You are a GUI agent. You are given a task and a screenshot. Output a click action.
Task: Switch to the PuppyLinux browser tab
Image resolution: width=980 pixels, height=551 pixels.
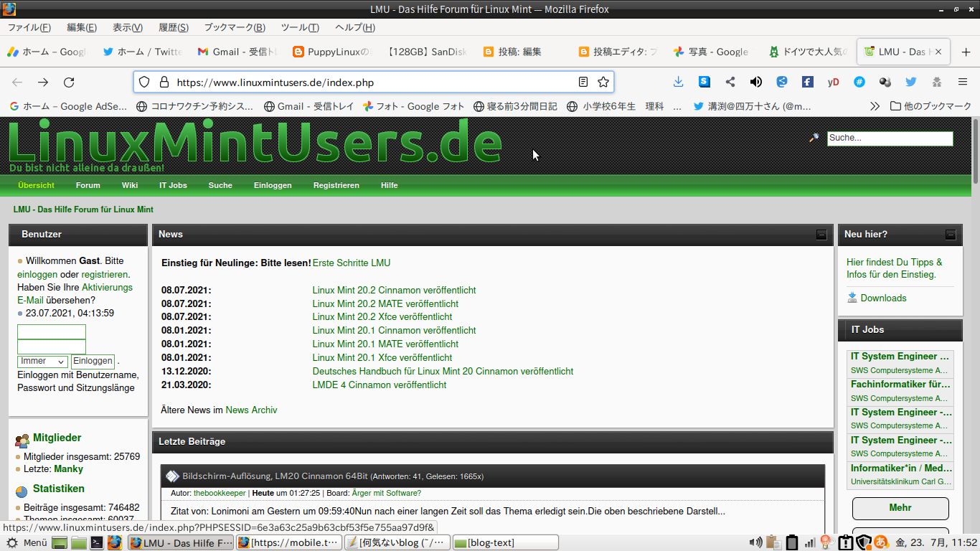(x=333, y=52)
